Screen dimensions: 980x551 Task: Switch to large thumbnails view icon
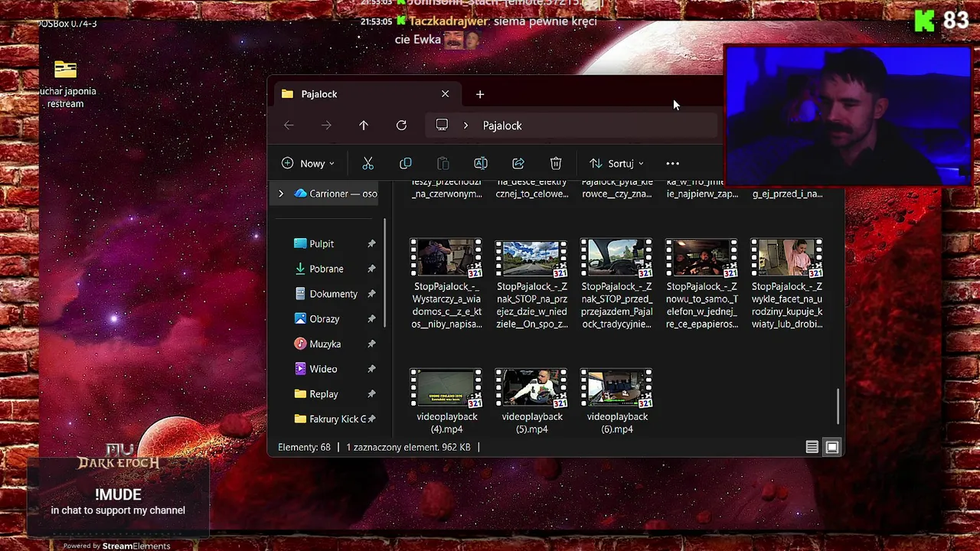pyautogui.click(x=832, y=447)
